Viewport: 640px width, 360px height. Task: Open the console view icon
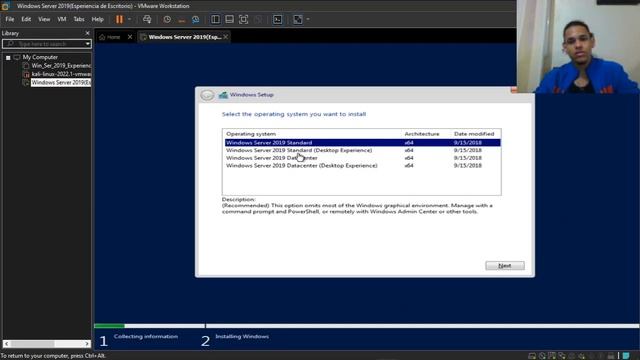click(278, 19)
